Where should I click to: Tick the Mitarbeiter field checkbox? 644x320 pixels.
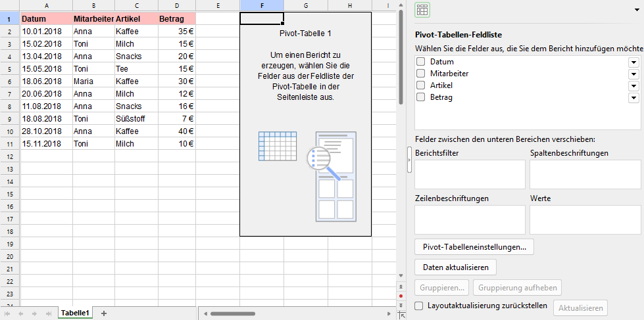[420, 74]
